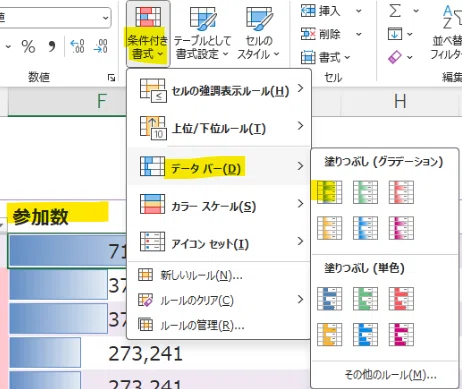Screen dimensions: 462x389
Task: Select the light blue solid fill data bar
Action: (365, 335)
